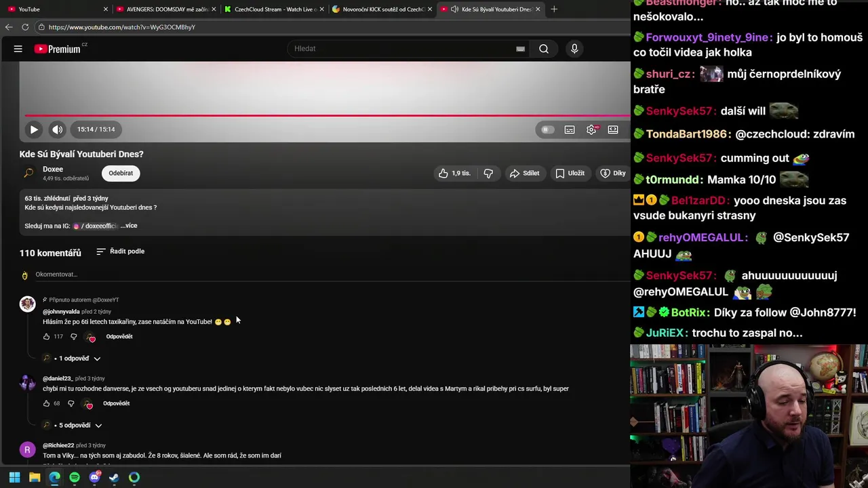Expand the 5 odpovědí replies

[72, 426]
